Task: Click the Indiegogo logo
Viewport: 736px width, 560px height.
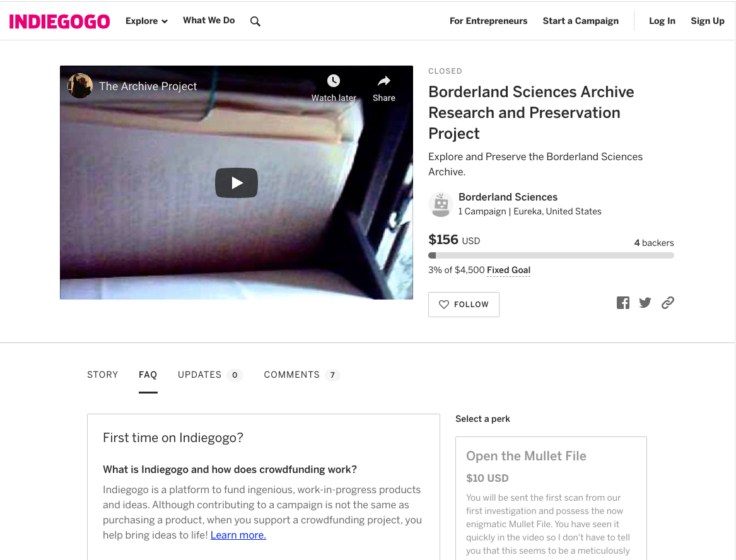Action: click(60, 21)
